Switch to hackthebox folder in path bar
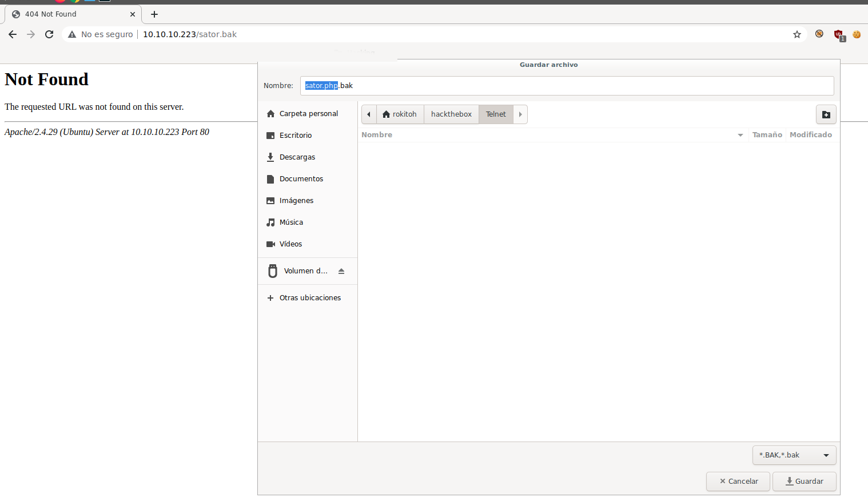This screenshot has width=868, height=497. point(451,114)
